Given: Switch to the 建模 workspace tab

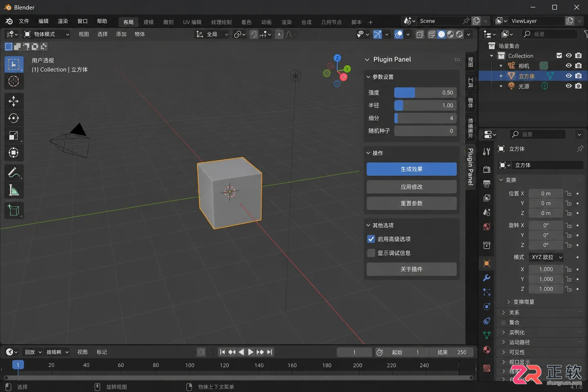Looking at the screenshot, I should 149,22.
